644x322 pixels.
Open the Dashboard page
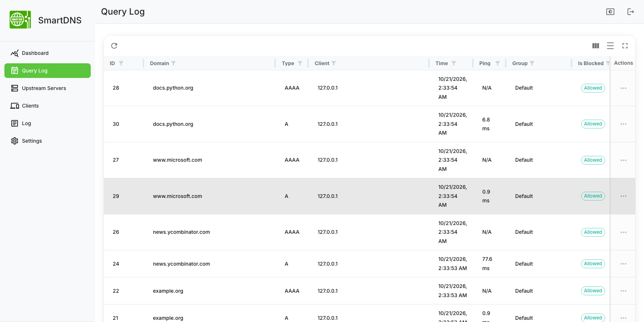[48, 53]
